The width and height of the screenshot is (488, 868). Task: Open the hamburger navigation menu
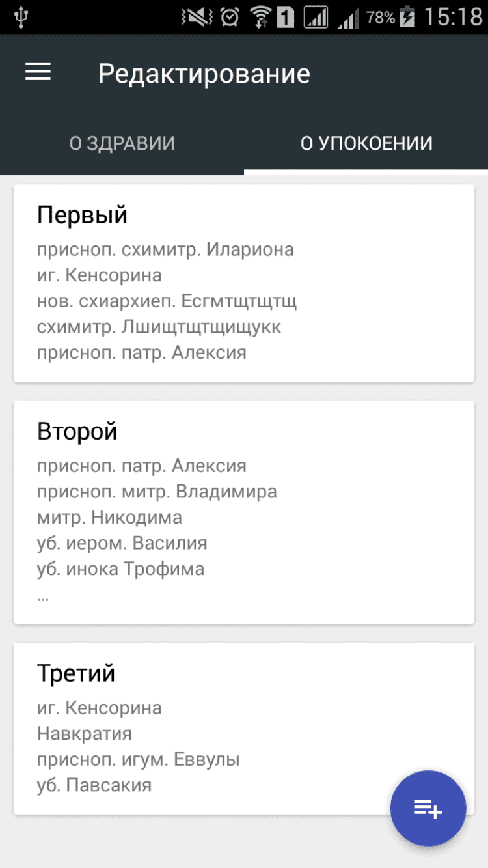coord(38,72)
